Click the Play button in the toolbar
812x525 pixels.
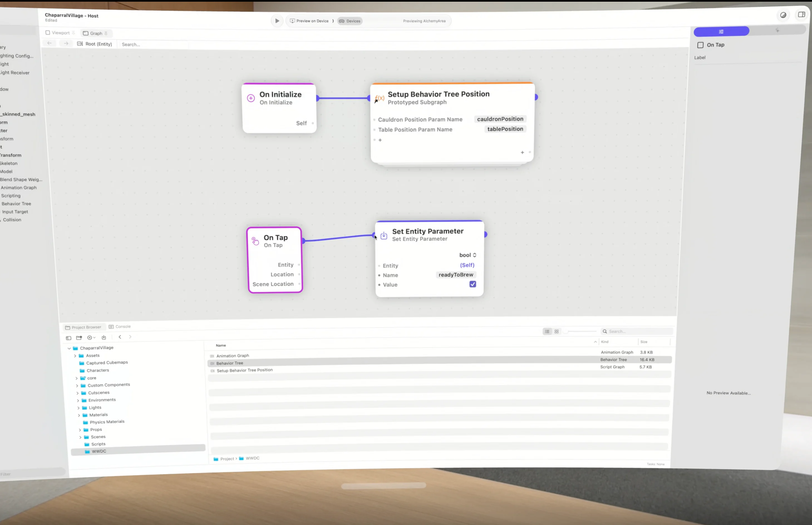[277, 21]
